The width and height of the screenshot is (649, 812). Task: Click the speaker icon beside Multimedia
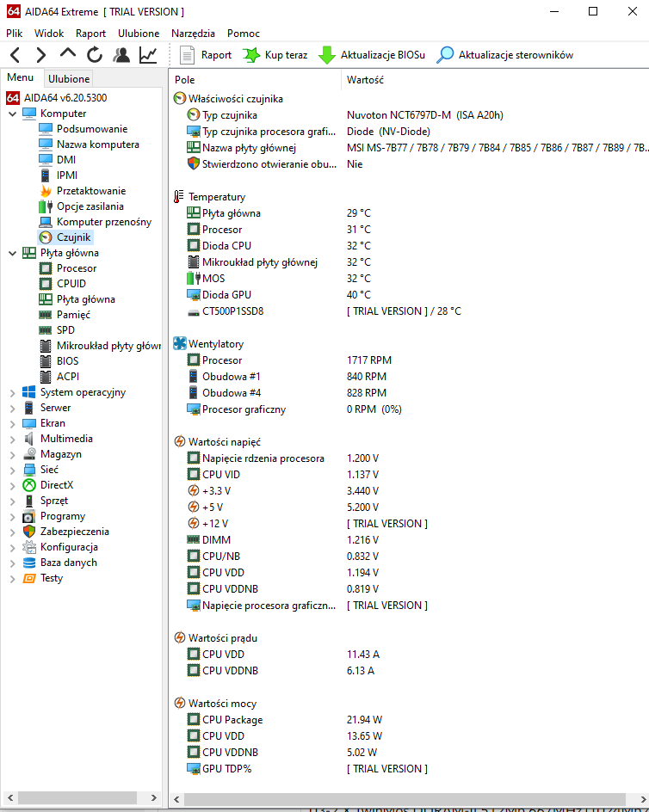click(x=29, y=439)
